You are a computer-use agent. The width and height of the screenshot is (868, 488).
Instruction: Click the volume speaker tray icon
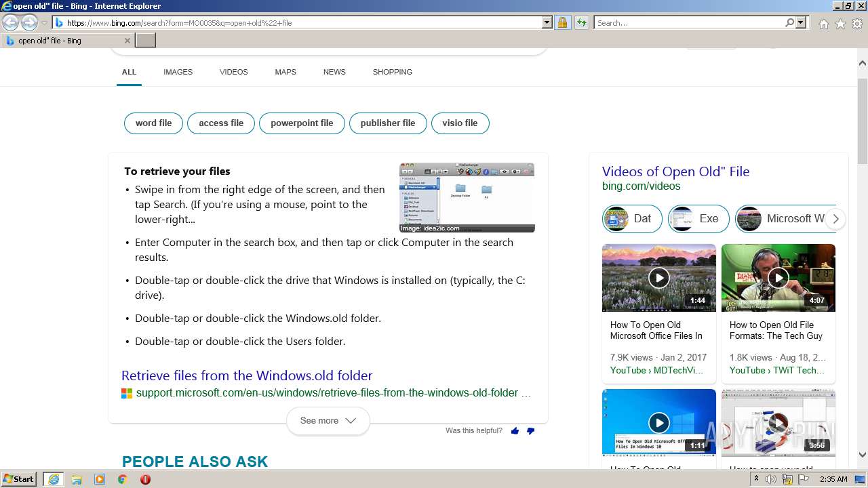point(771,479)
